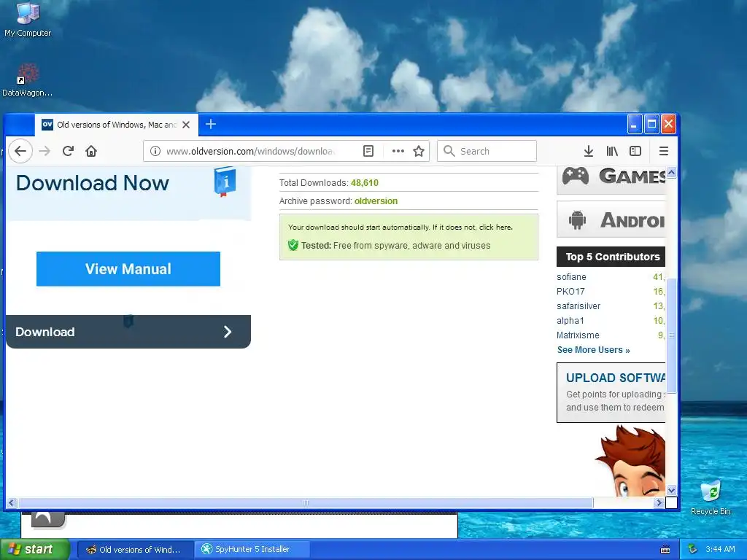
Task: Bookmark this page with the star
Action: tap(419, 151)
